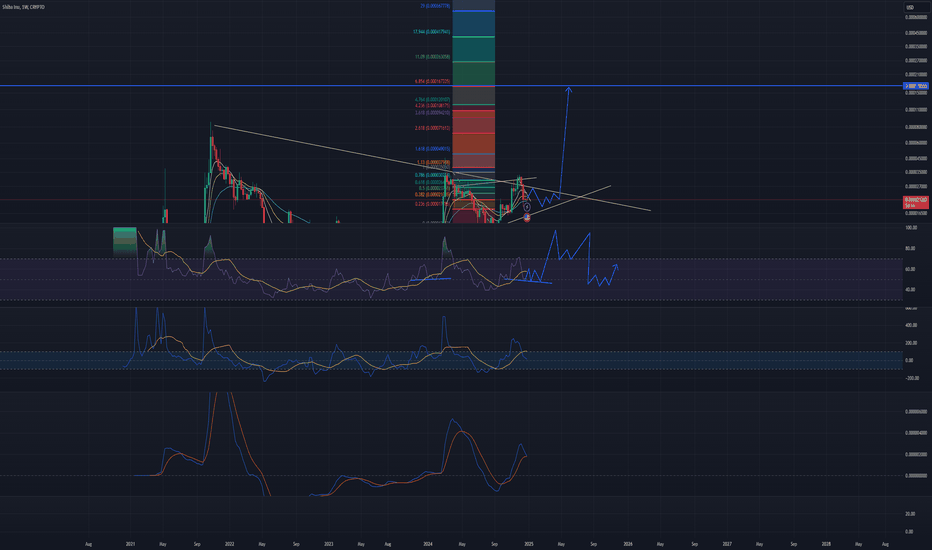Click the 60.00 value on the RSI scale
Screen dimensions: 932x550
coord(910,269)
